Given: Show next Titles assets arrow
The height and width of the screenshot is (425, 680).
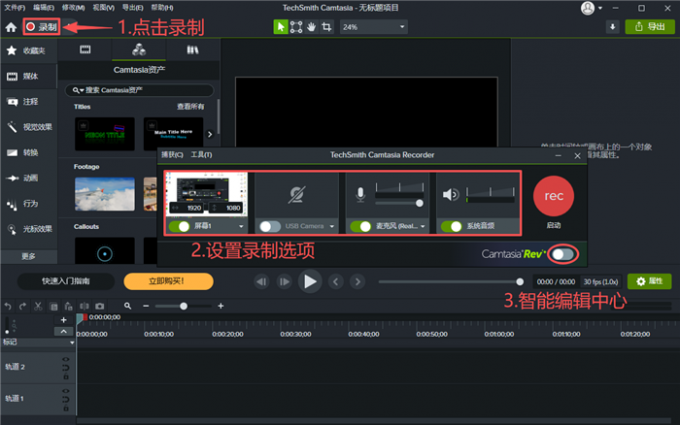Looking at the screenshot, I should pyautogui.click(x=210, y=134).
